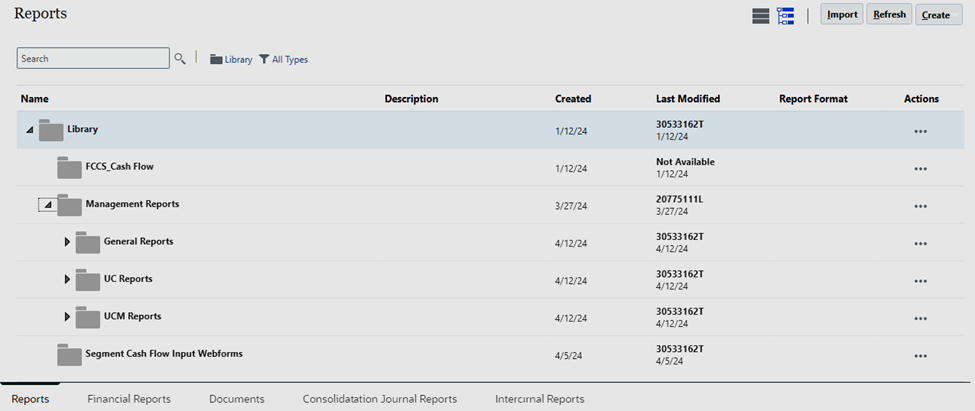Collapse the Library folder
This screenshot has height=411, width=975.
(29, 131)
